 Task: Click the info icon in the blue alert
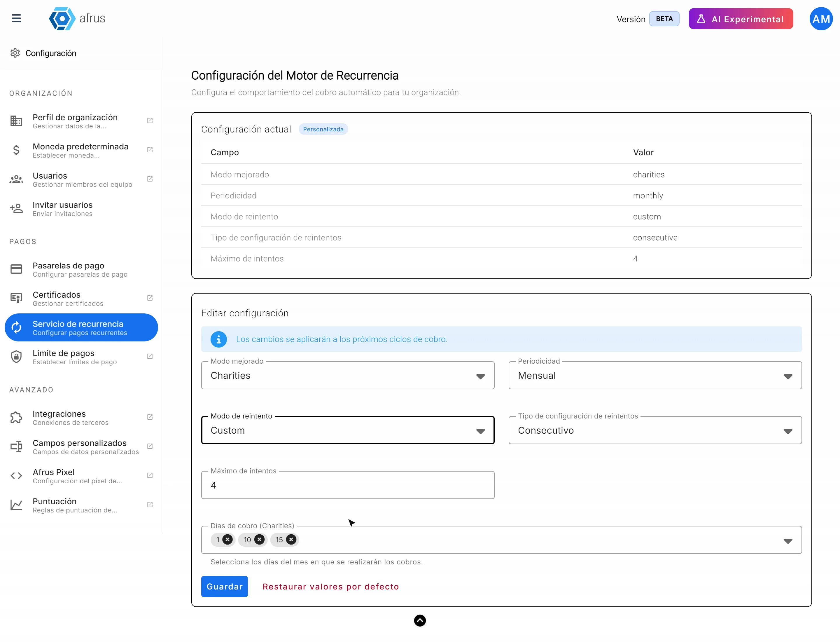(x=218, y=339)
